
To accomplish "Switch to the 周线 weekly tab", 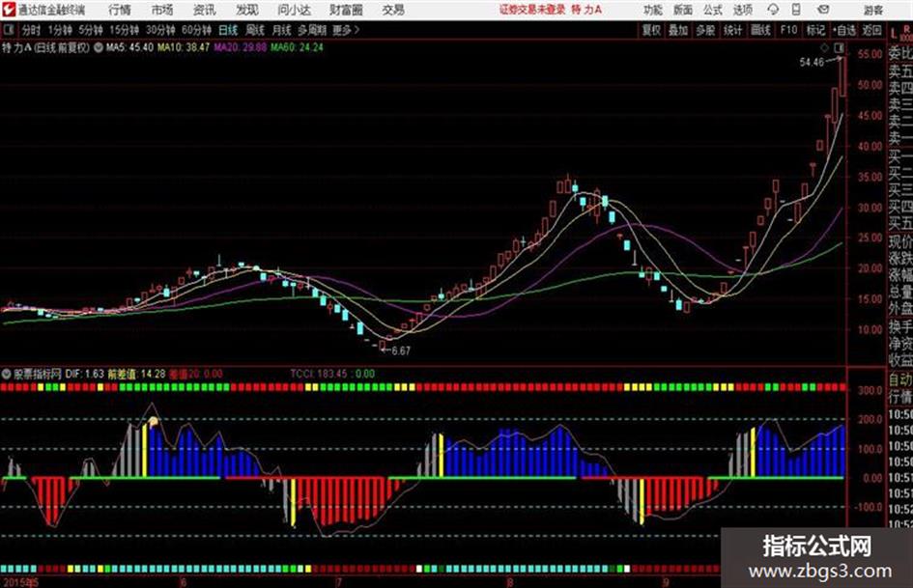I will point(255,30).
